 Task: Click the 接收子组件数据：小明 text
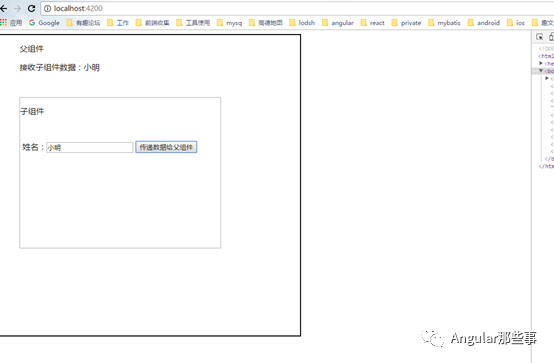coord(59,67)
